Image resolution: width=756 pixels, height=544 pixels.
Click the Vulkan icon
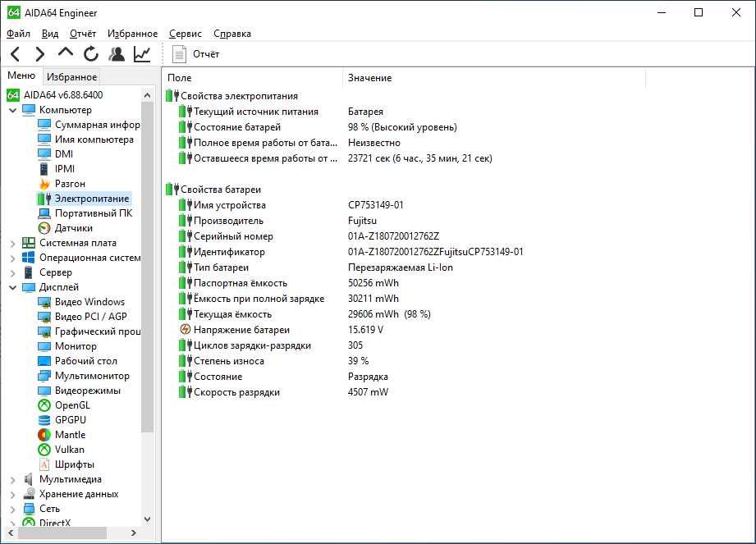(44, 450)
